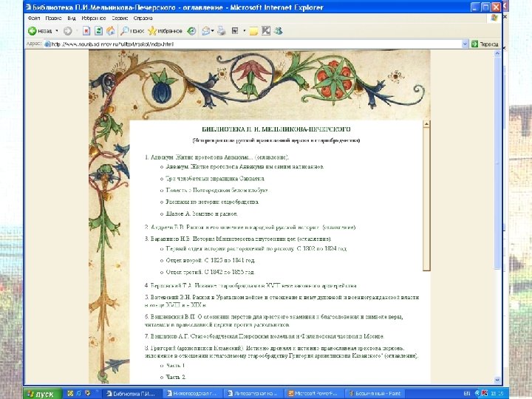This screenshot has width=532, height=399.
Task: Open link 7. Вишняков А.Г. Старообрядческая Покровская молельня
Action: point(265,336)
